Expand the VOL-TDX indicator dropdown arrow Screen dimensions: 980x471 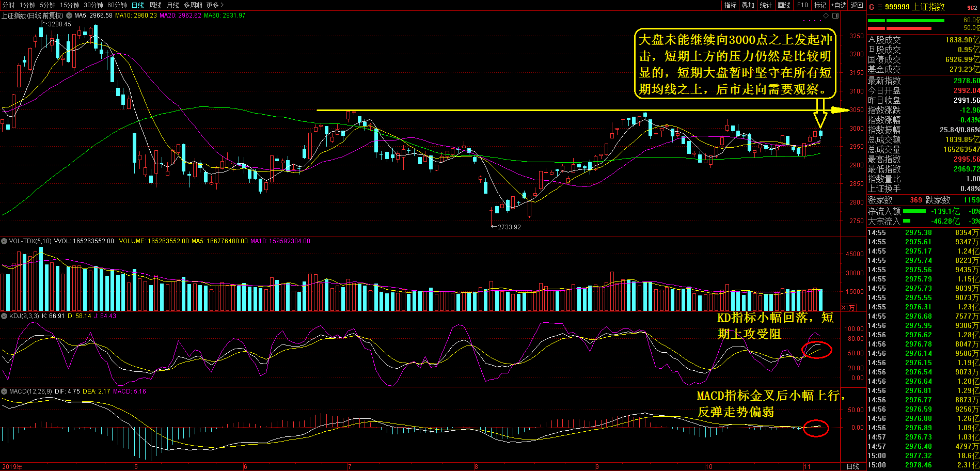pos(4,241)
